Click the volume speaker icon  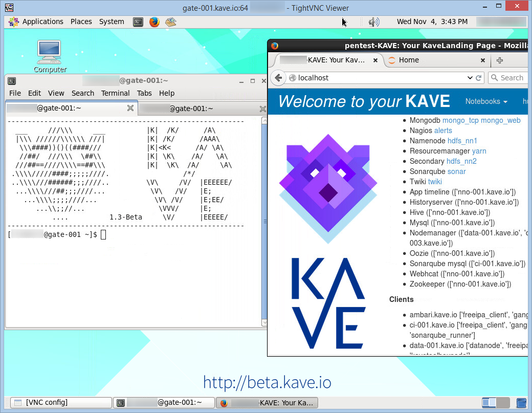[374, 22]
